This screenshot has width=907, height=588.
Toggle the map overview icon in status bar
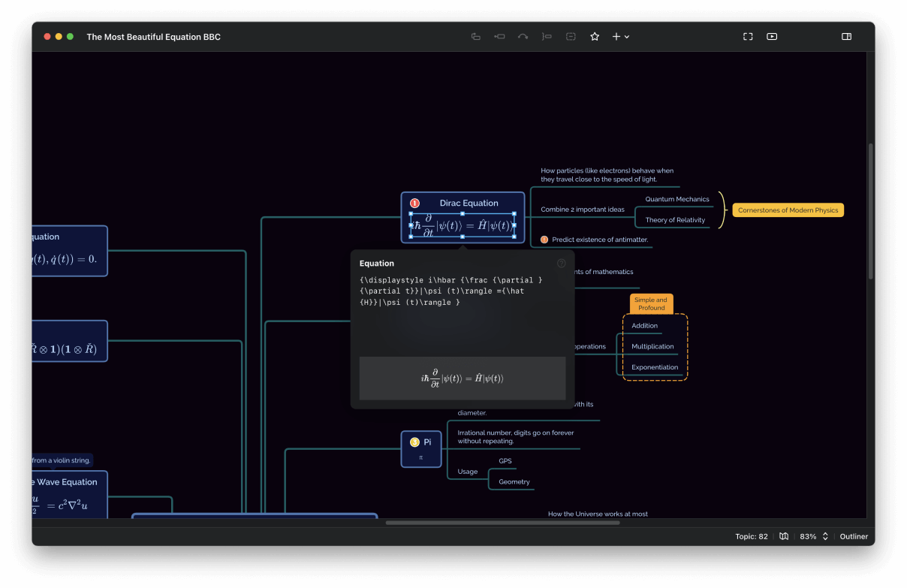coord(784,536)
